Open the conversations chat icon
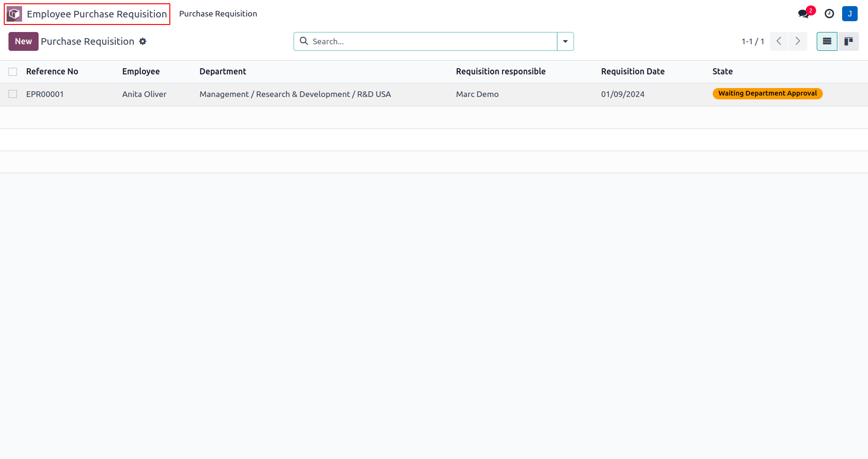 [804, 14]
